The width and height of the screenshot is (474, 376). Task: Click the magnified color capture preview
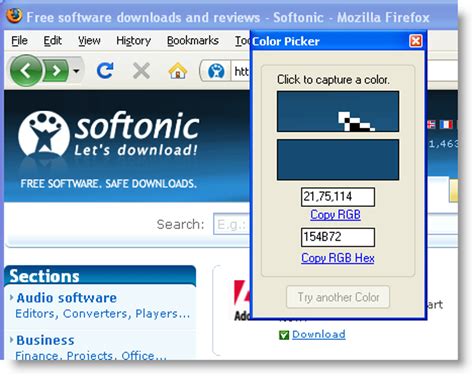tap(338, 111)
